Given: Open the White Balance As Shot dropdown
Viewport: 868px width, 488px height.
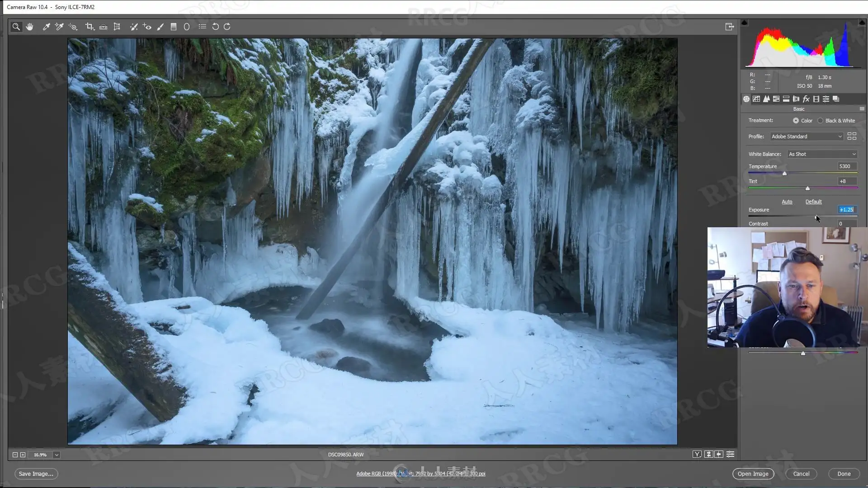Looking at the screenshot, I should click(822, 154).
